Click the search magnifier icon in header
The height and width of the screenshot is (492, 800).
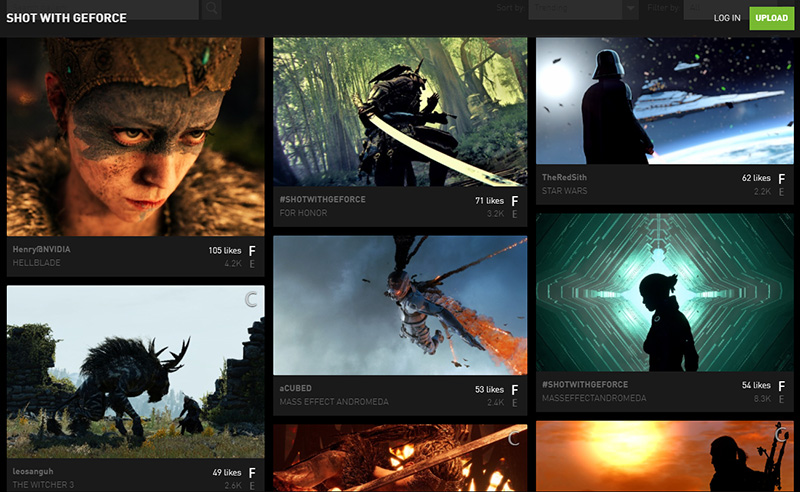[211, 9]
